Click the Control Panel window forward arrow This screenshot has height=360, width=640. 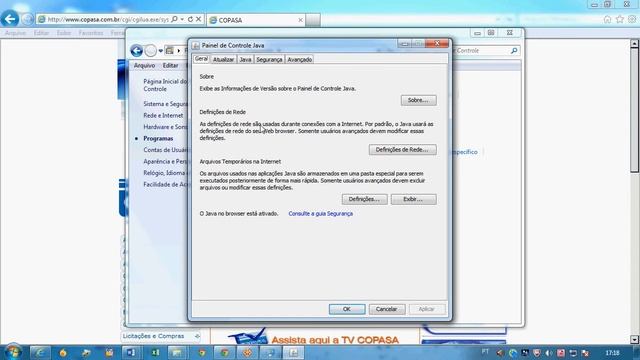click(x=151, y=51)
